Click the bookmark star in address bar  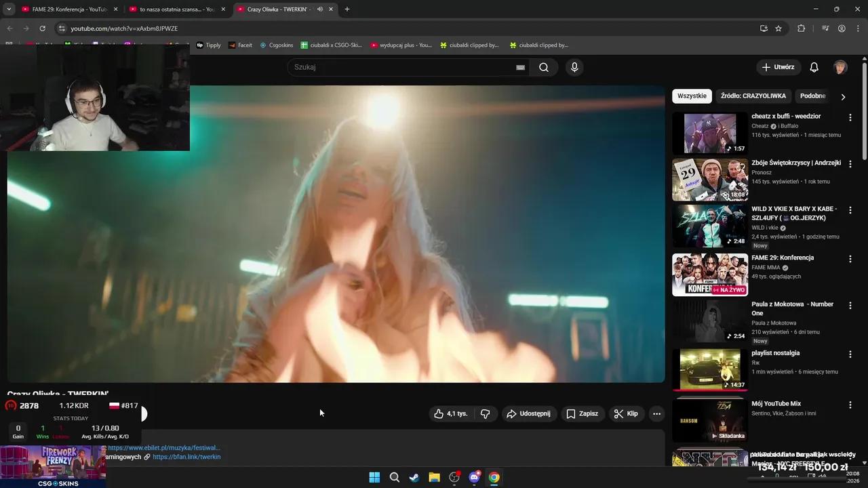point(778,28)
